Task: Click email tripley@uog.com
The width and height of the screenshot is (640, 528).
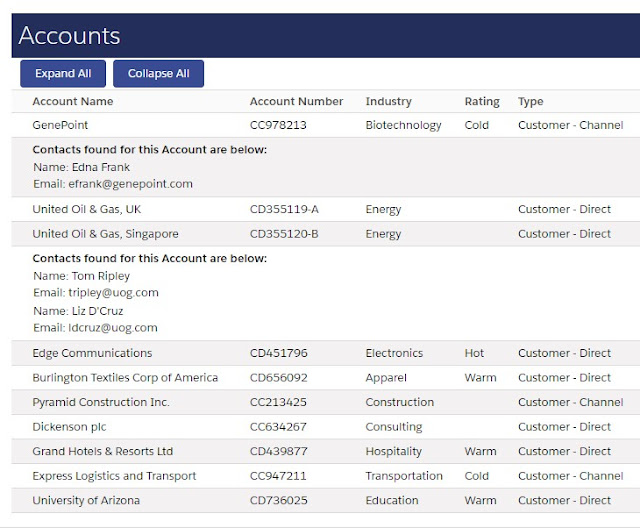Action: pyautogui.click(x=113, y=293)
